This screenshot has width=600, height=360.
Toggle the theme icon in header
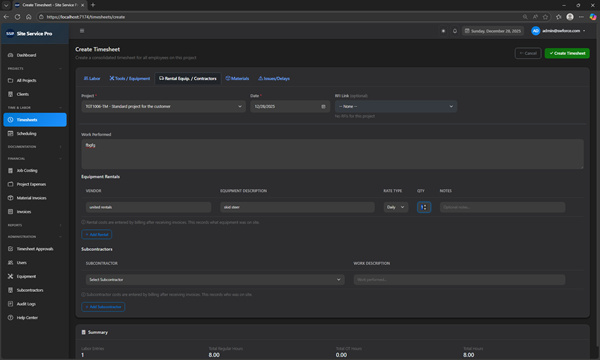click(443, 31)
